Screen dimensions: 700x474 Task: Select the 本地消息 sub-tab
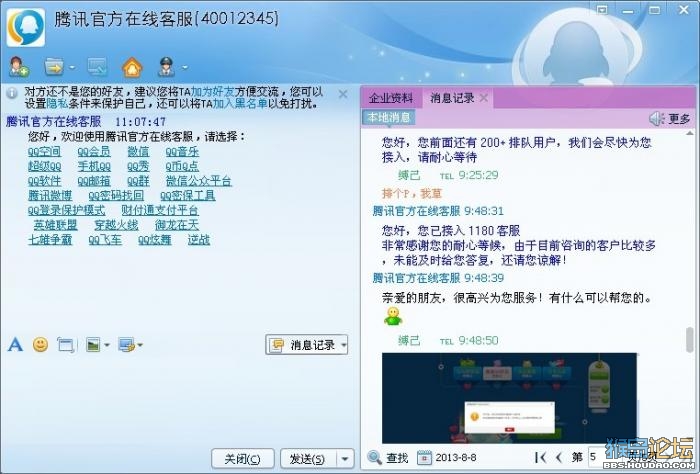(388, 117)
